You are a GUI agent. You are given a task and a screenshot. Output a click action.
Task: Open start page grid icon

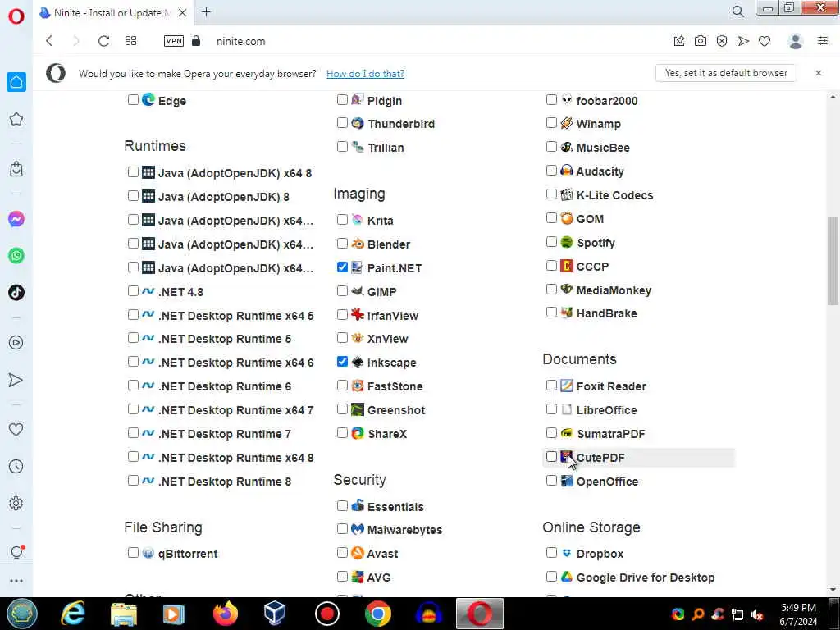coord(130,41)
